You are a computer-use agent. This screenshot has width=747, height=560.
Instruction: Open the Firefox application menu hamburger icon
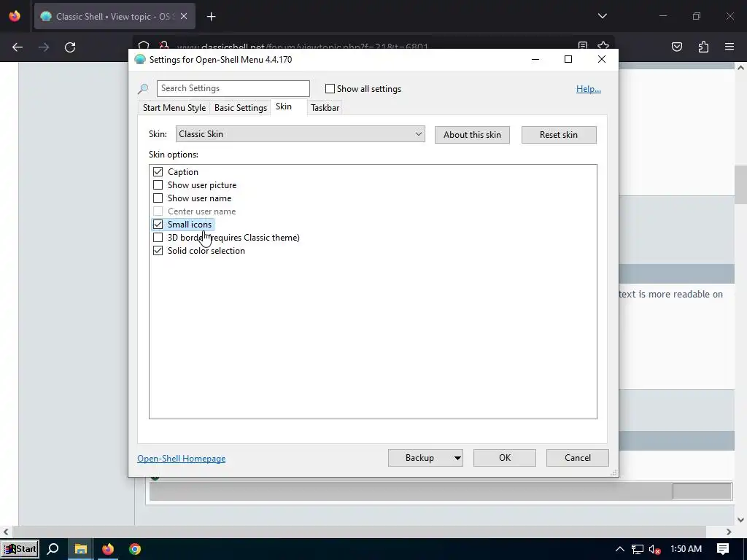729,47
